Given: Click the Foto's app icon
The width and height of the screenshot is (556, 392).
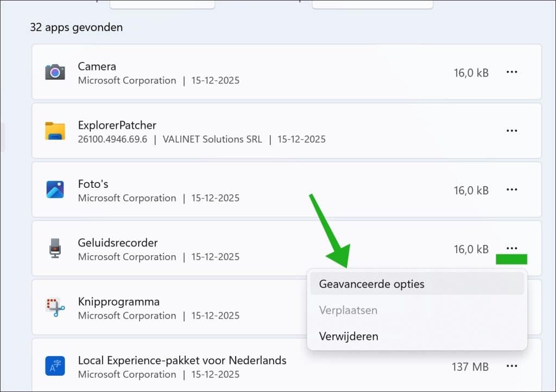Looking at the screenshot, I should click(54, 190).
